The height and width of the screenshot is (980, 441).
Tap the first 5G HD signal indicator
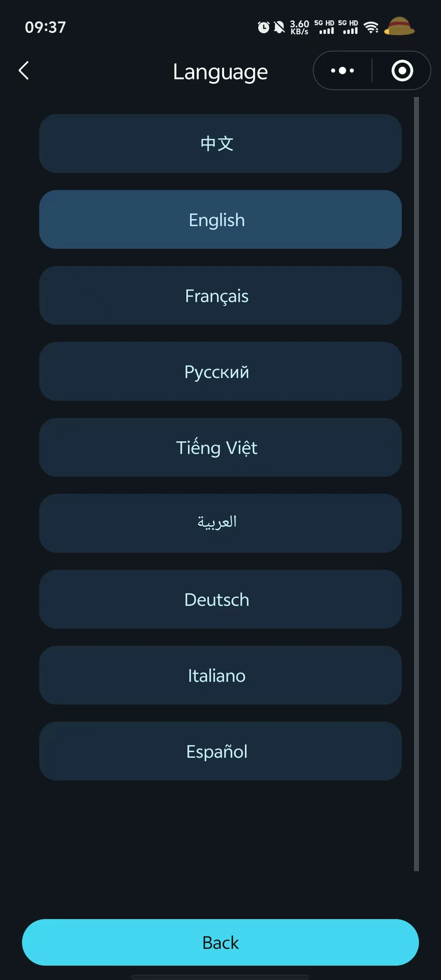(x=324, y=27)
